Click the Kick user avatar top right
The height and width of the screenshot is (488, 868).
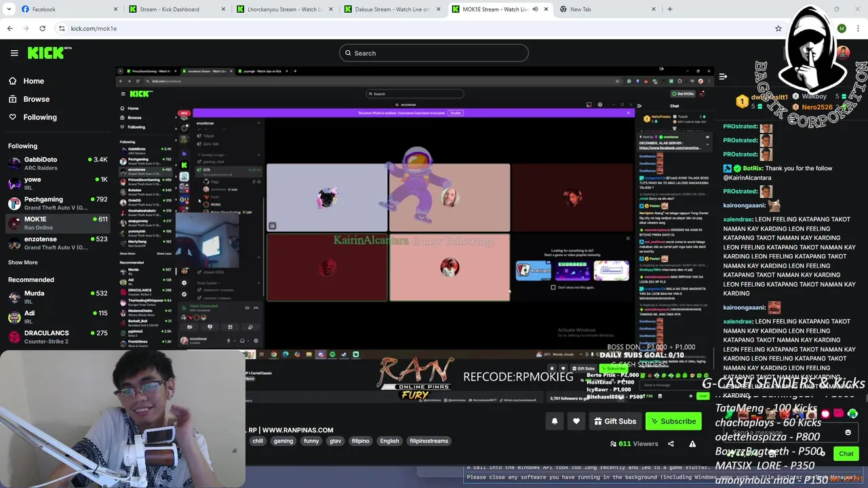(843, 53)
